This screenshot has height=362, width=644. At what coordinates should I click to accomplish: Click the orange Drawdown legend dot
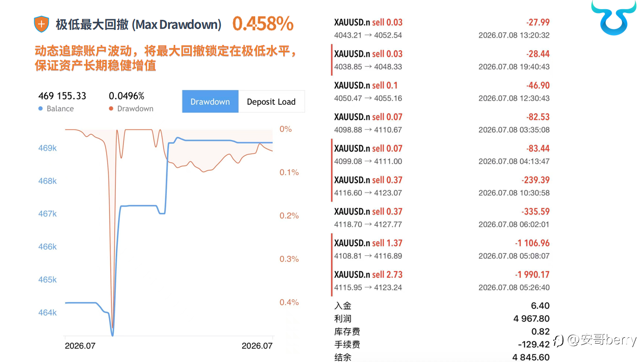click(111, 109)
